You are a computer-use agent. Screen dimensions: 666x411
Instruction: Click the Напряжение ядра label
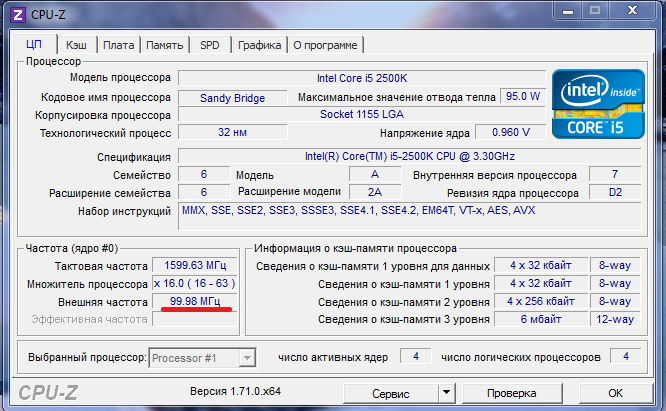point(425,133)
